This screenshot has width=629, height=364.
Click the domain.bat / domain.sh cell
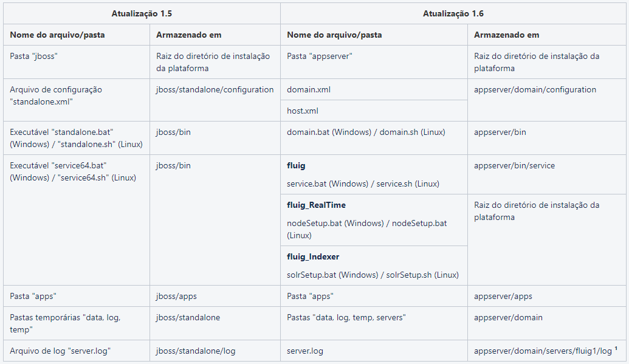coord(374,138)
